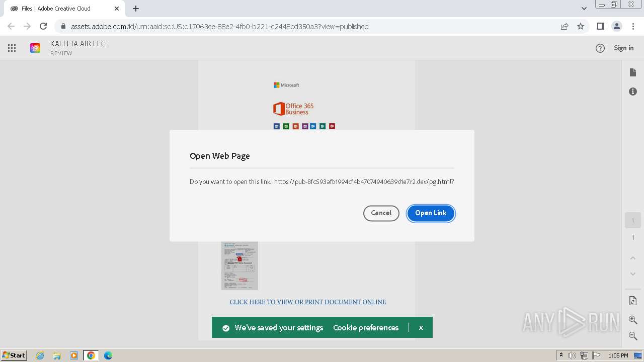Screen dimensions: 644x362
Task: Zoom out of the document
Action: pos(633,335)
